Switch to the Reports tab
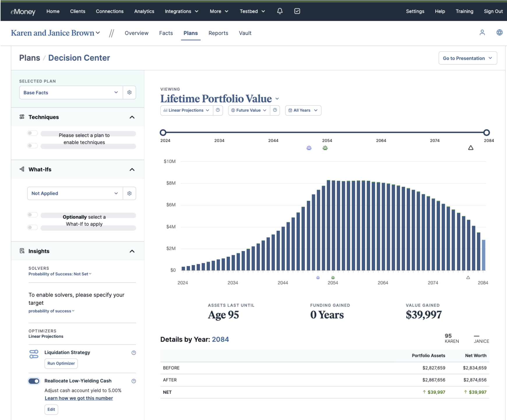 (218, 33)
